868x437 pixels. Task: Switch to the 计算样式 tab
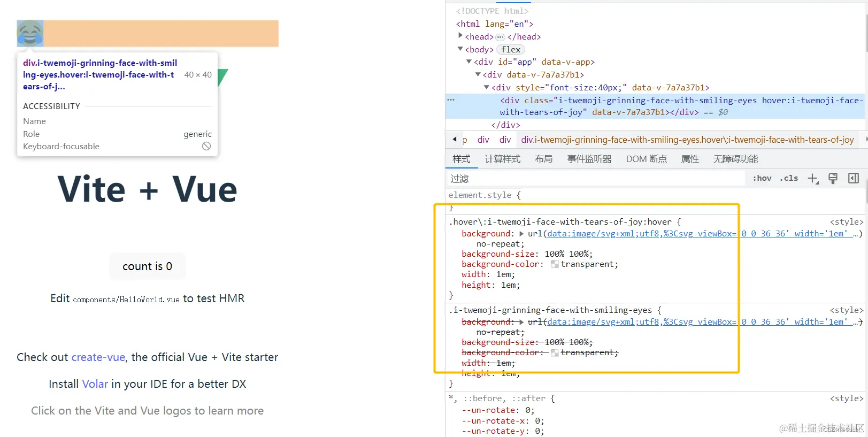click(503, 159)
